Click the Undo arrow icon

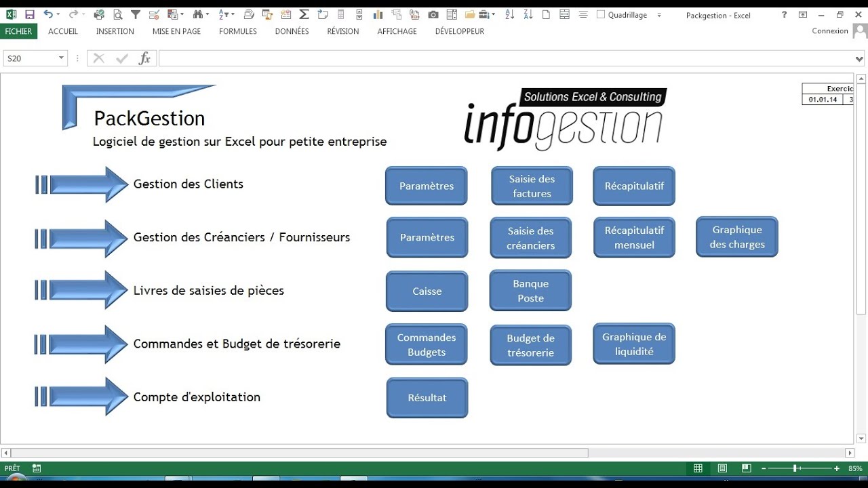tap(48, 14)
